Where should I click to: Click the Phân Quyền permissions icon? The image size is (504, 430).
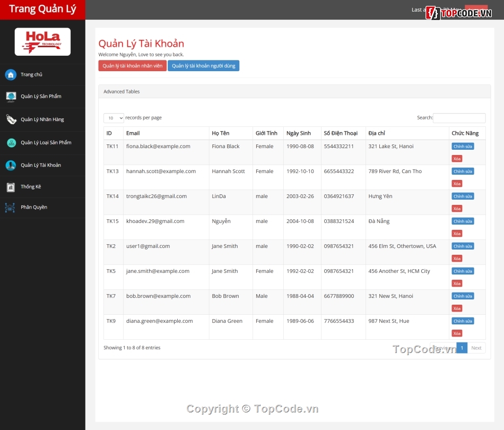(x=11, y=207)
